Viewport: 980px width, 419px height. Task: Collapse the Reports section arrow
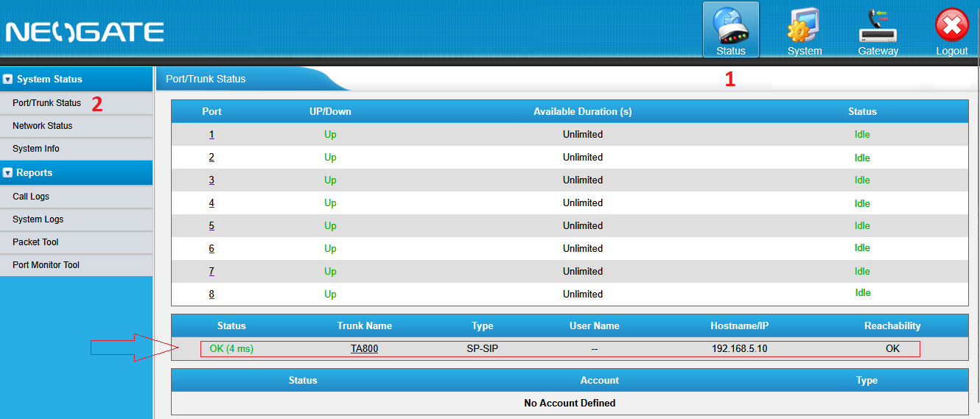[8, 173]
